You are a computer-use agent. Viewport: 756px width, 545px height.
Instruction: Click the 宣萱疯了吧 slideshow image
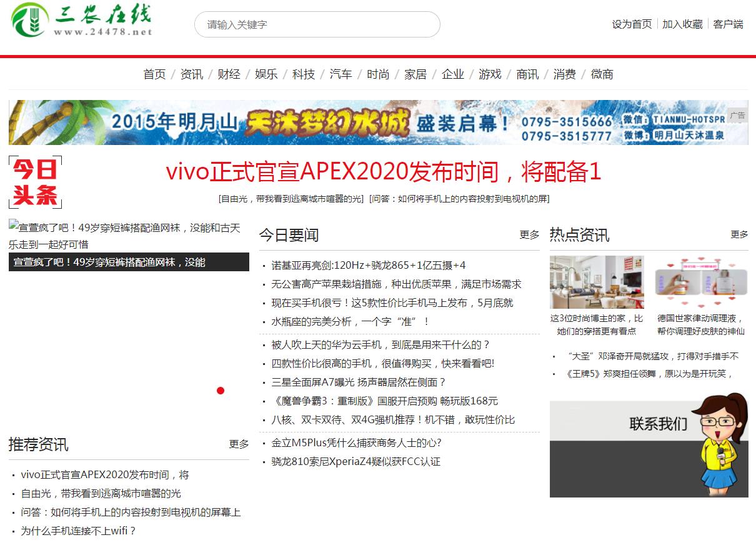129,235
